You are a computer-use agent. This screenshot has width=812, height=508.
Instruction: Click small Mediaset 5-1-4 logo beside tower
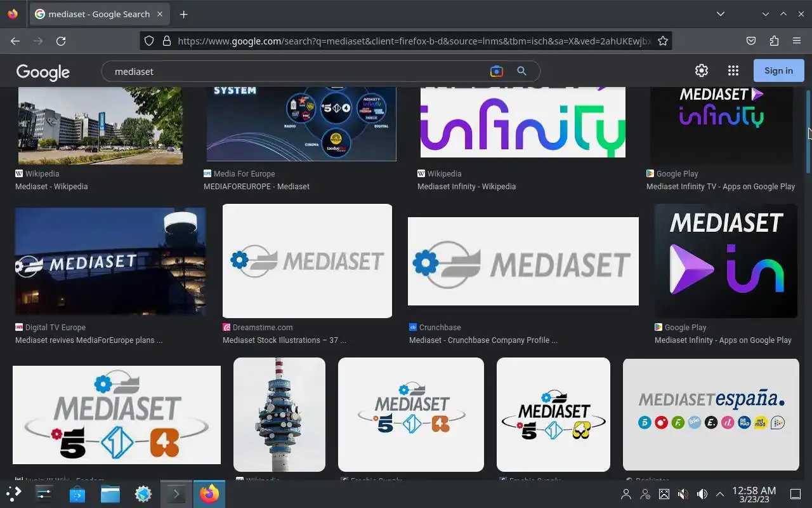pyautogui.click(x=411, y=415)
